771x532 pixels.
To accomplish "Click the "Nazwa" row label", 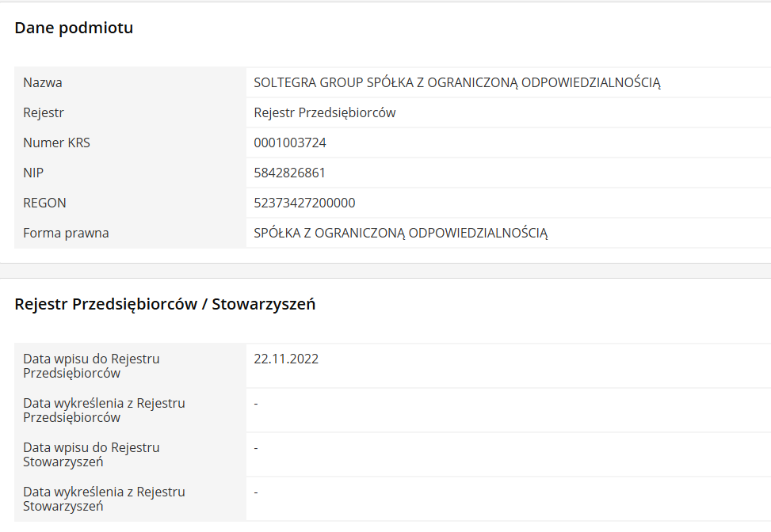I will [43, 82].
